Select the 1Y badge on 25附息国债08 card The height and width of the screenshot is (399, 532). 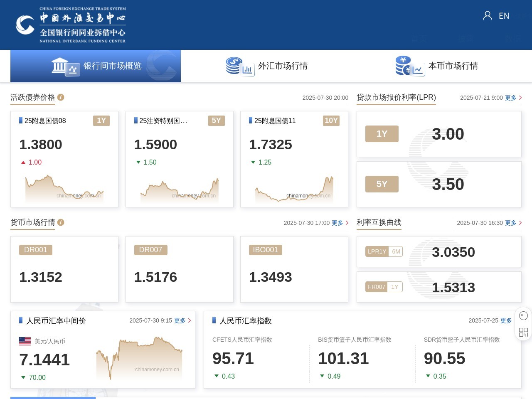coord(101,121)
